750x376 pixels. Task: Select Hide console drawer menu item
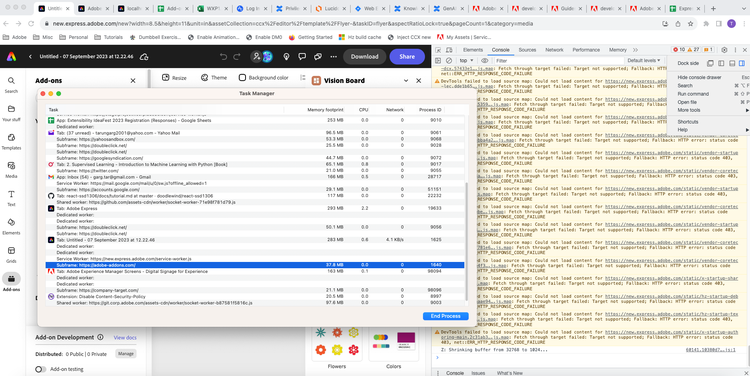[x=699, y=77]
